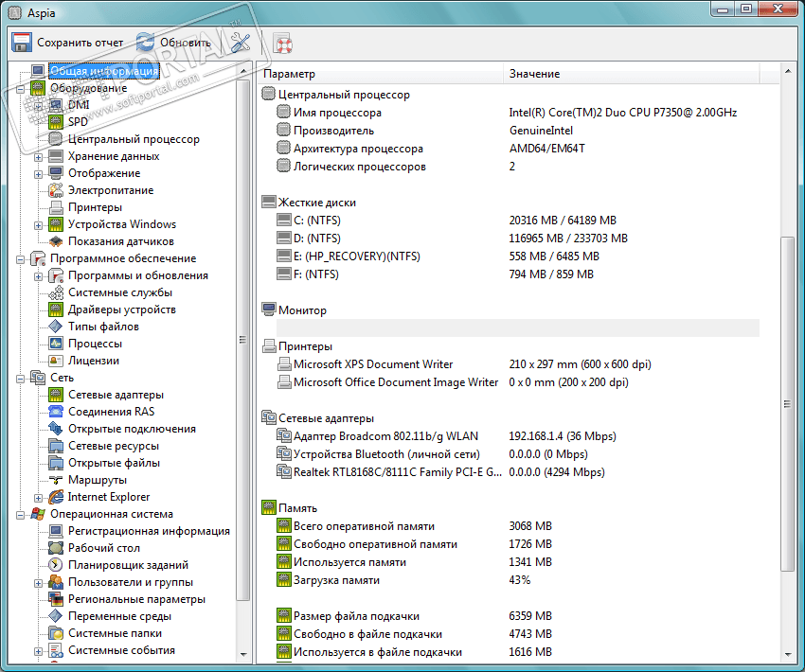Screen dimensions: 805x672
Task: Click the Обновить button label
Action: pos(186,43)
